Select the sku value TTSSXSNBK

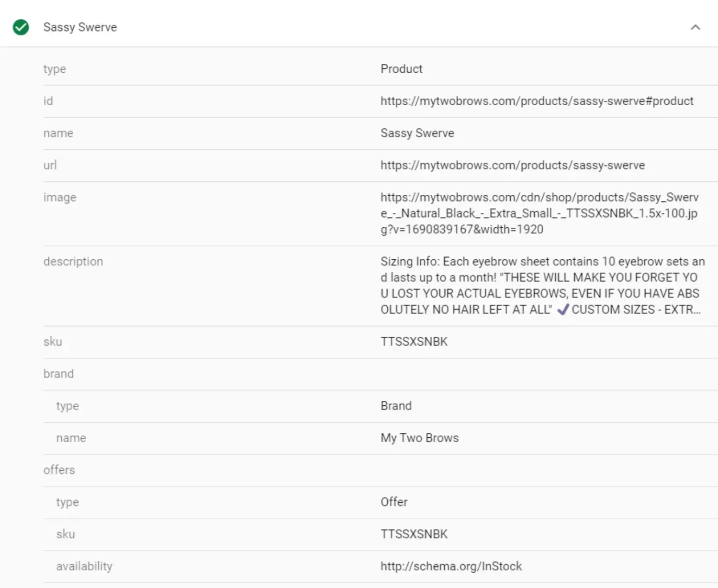414,341
